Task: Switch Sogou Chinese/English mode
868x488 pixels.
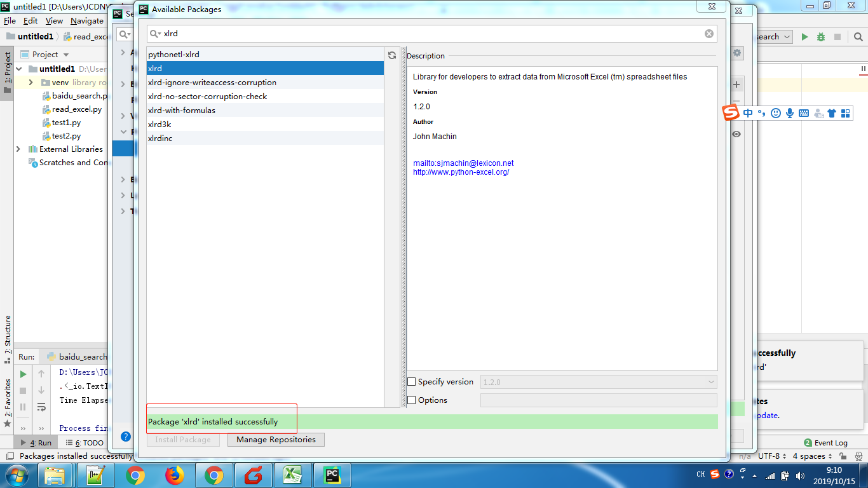Action: [748, 113]
